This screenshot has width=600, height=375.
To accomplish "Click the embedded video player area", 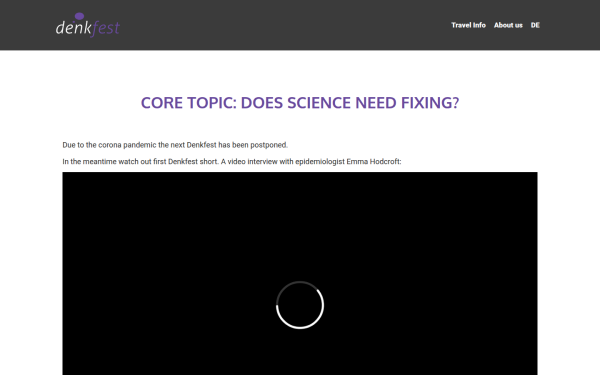I will point(300,273).
